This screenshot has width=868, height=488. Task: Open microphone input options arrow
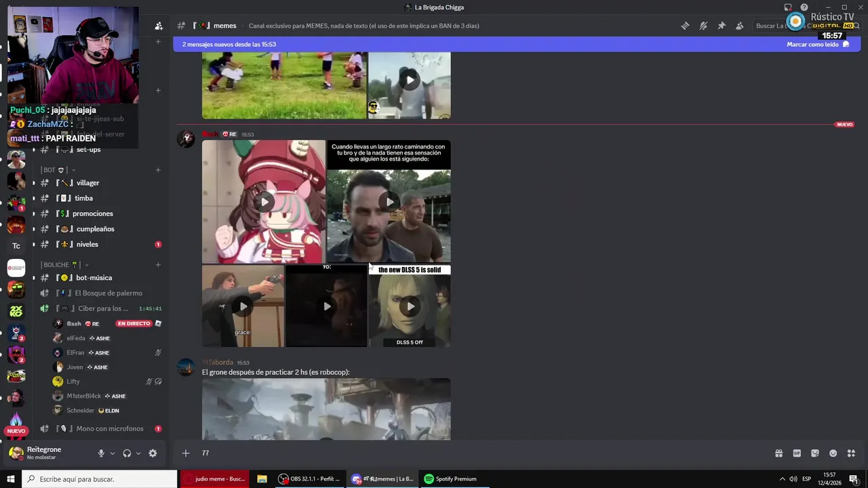click(113, 453)
